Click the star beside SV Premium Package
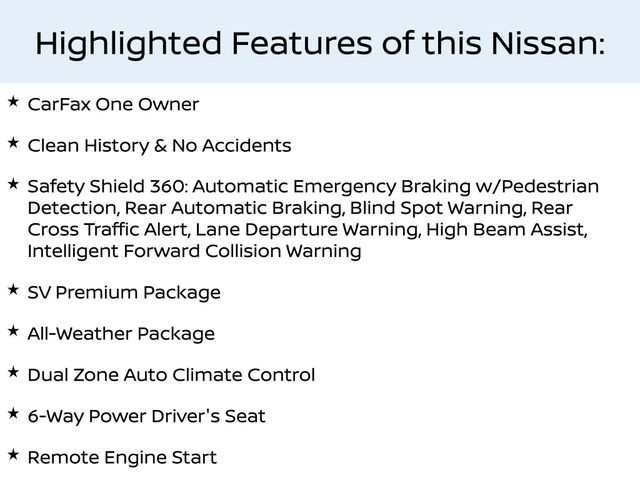640x480 pixels. [12, 291]
